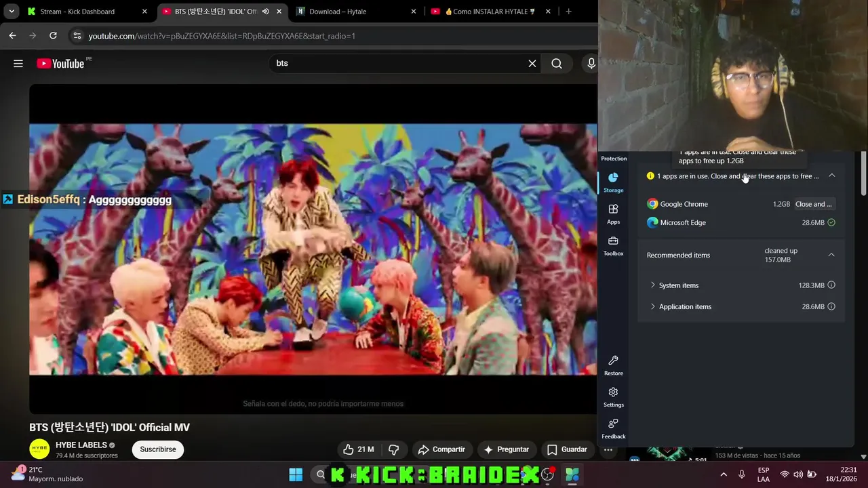Viewport: 868px width, 488px height.
Task: Open PC Manager icon on taskbar
Action: (x=572, y=474)
